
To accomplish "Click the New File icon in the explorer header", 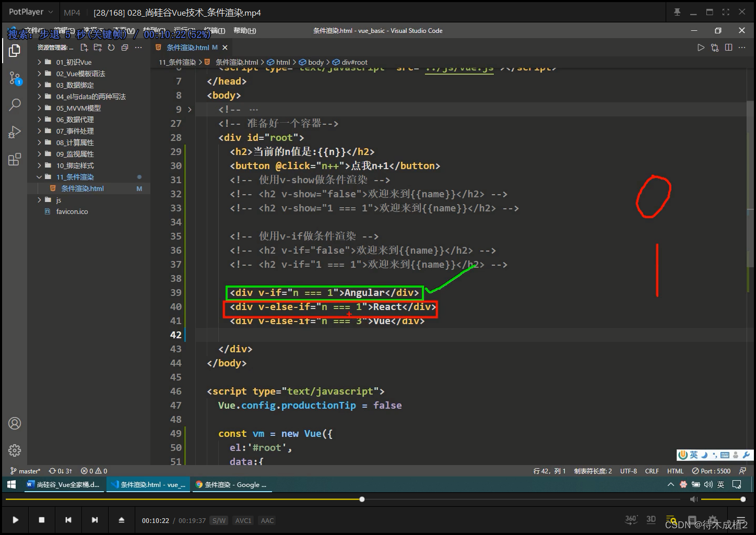I will coord(84,47).
